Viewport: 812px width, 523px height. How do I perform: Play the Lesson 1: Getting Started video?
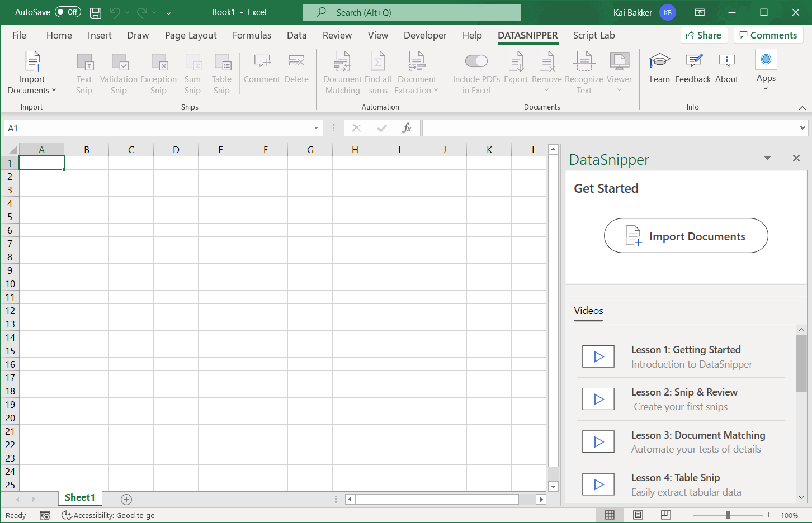598,356
